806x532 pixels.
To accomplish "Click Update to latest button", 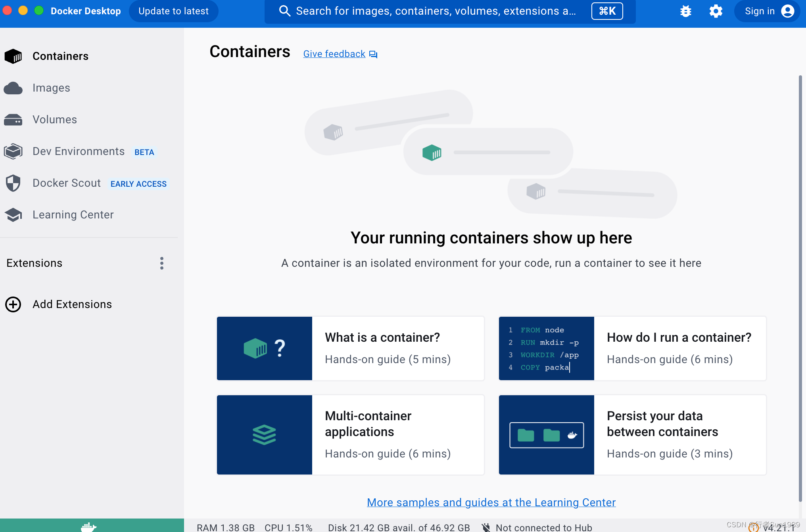I will (173, 11).
